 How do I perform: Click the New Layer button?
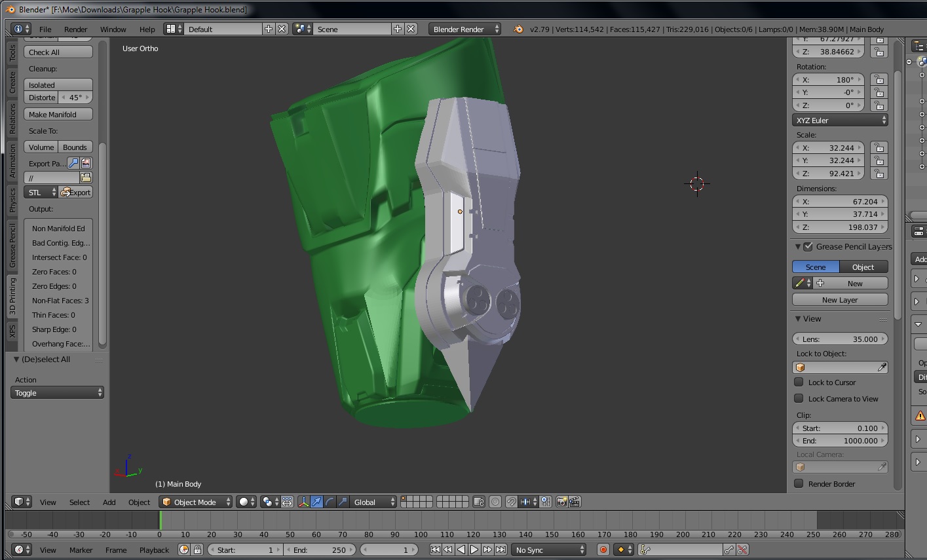click(x=840, y=299)
